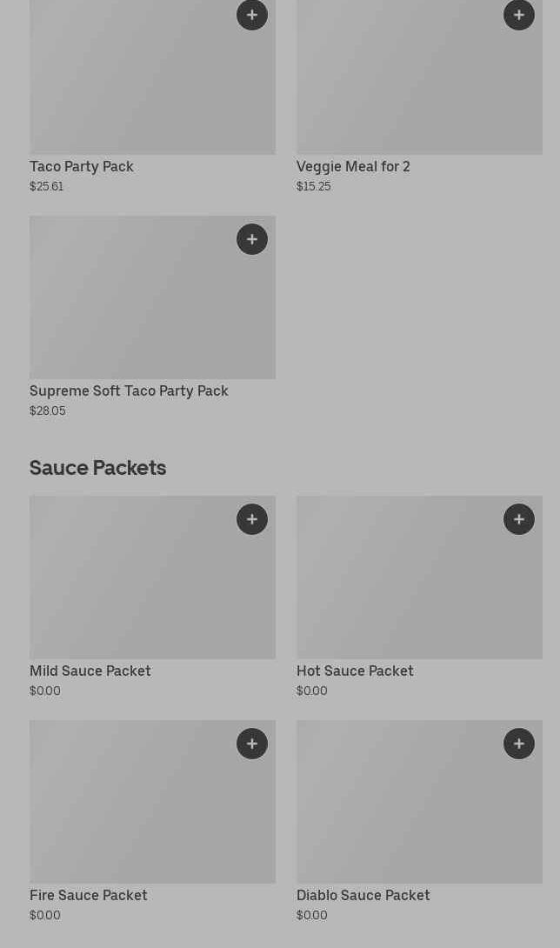Click the Taco Party Pack name text
Image resolution: width=560 pixels, height=948 pixels.
click(82, 166)
